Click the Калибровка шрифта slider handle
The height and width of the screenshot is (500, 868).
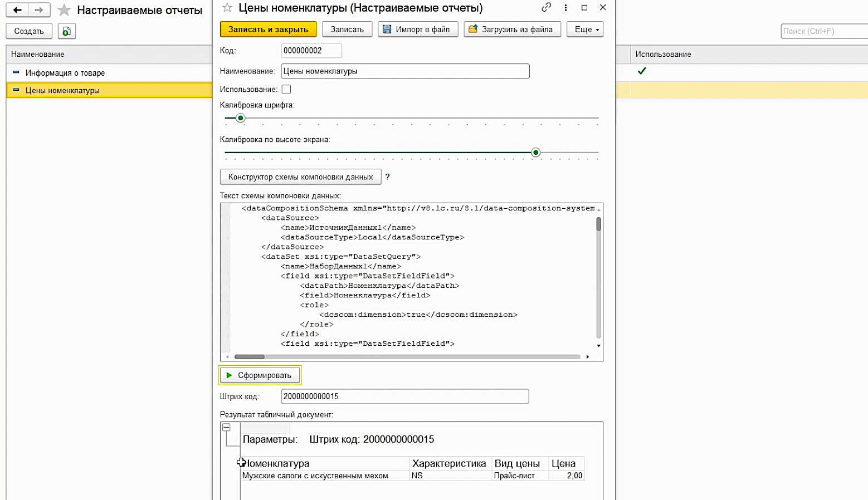pos(240,118)
